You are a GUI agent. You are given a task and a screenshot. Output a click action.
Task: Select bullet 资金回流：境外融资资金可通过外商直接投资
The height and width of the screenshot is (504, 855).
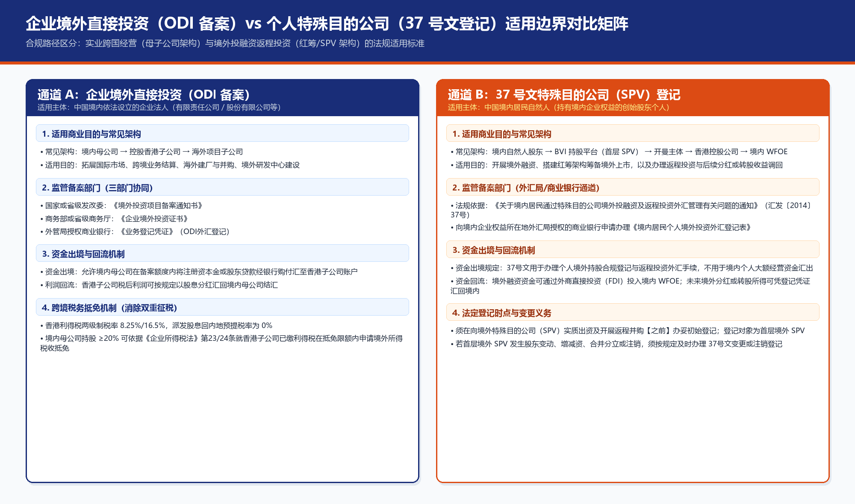[x=631, y=286]
